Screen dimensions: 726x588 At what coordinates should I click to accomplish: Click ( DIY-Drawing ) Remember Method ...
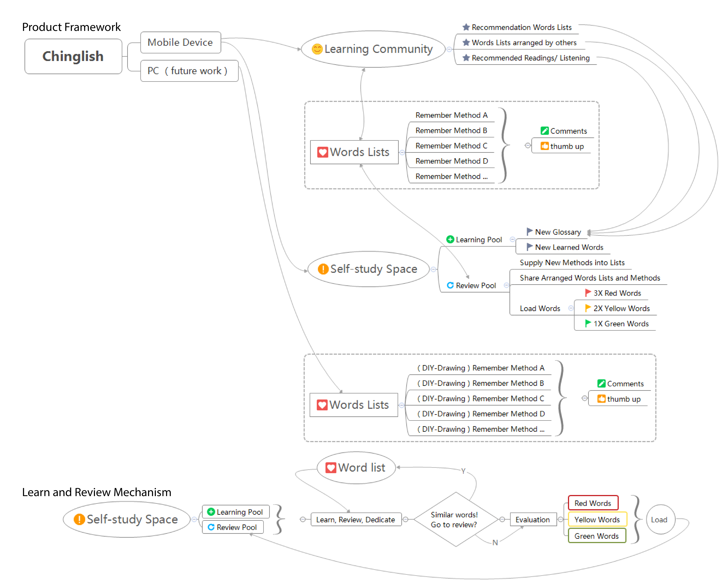[x=481, y=429]
